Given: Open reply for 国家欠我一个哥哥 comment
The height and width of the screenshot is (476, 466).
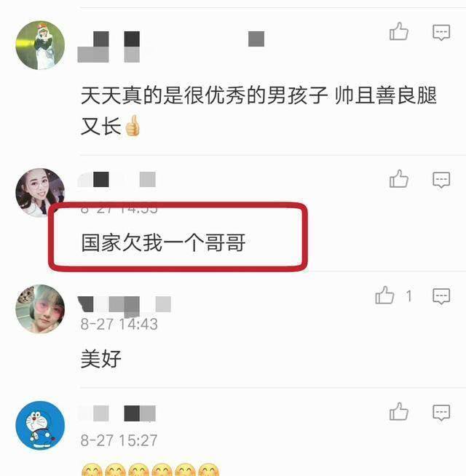Looking at the screenshot, I should [441, 180].
